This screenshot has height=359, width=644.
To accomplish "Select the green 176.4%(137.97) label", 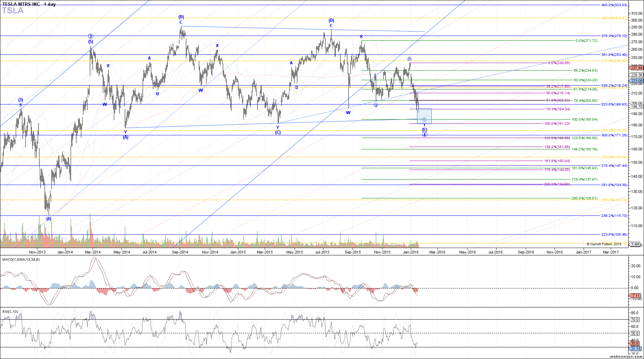I will (584, 179).
